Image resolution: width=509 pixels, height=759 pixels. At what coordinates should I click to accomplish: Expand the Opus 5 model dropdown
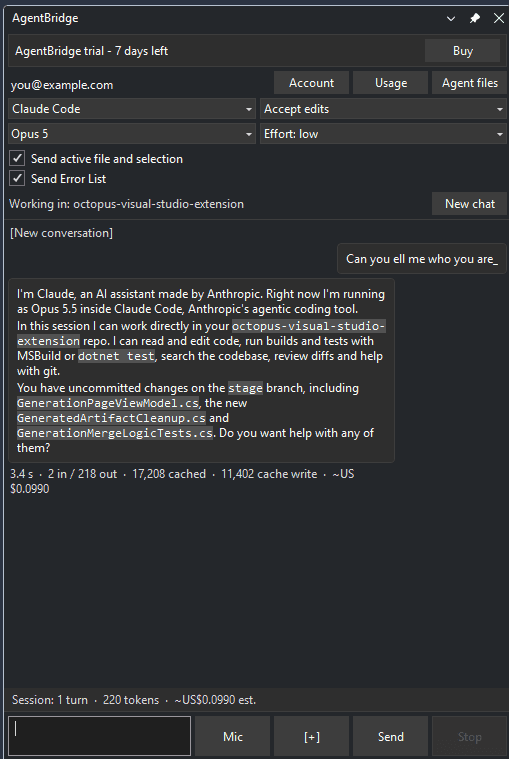point(132,134)
